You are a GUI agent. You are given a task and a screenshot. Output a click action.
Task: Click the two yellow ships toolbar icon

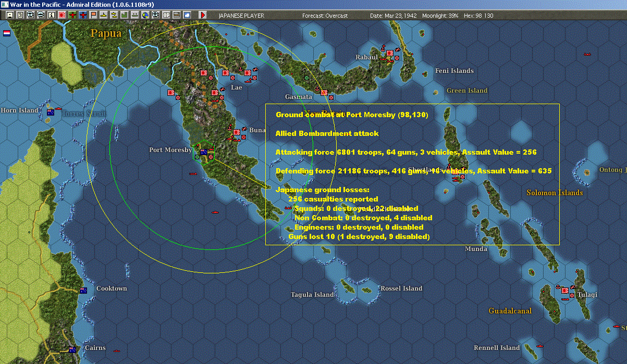[x=114, y=15]
